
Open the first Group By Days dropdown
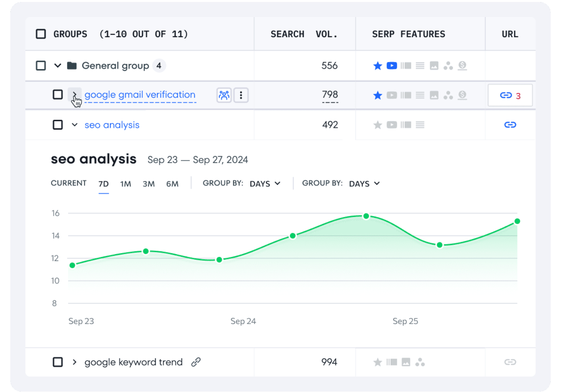(x=265, y=184)
